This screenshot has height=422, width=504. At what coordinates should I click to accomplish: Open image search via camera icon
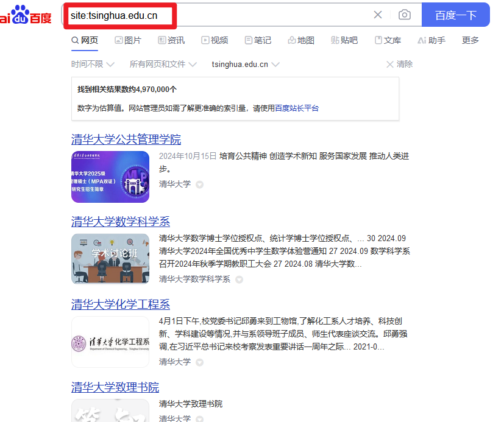404,15
